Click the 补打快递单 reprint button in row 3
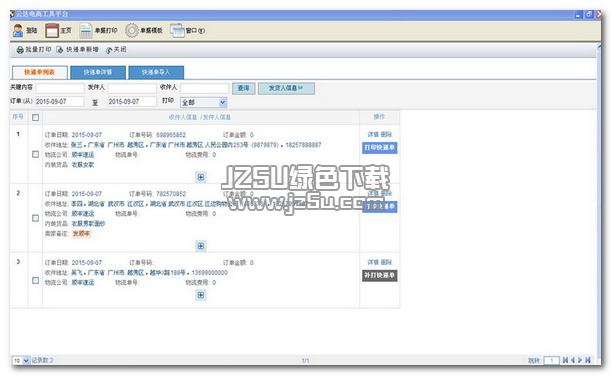This screenshot has height=376, width=612. [379, 275]
